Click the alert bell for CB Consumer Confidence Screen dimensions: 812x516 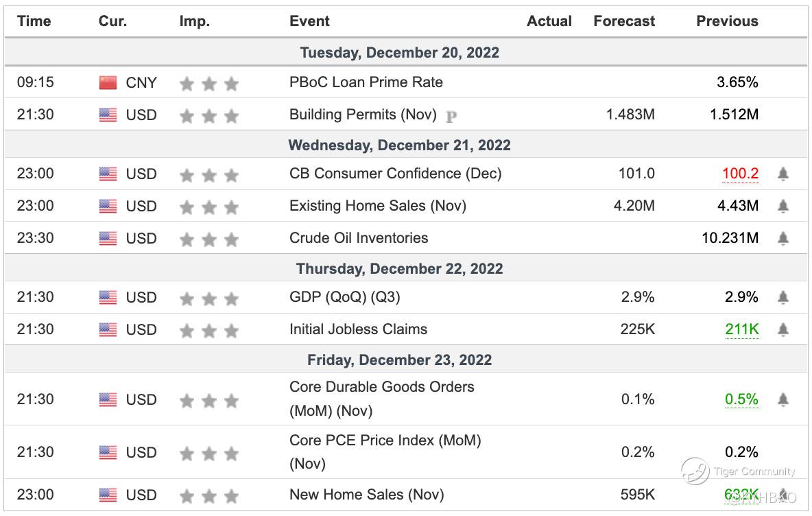pos(783,174)
